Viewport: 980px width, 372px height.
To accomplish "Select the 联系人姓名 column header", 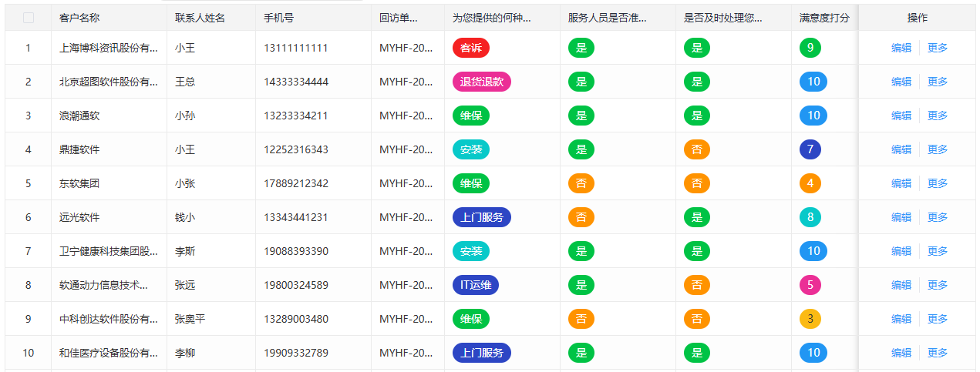I will tap(200, 18).
